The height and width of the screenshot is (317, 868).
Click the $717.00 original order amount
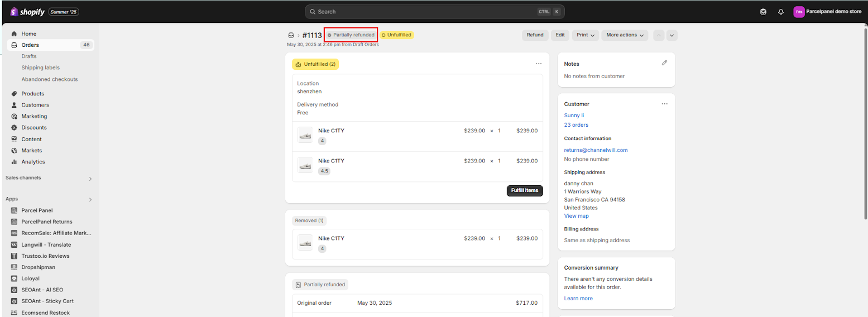point(526,303)
